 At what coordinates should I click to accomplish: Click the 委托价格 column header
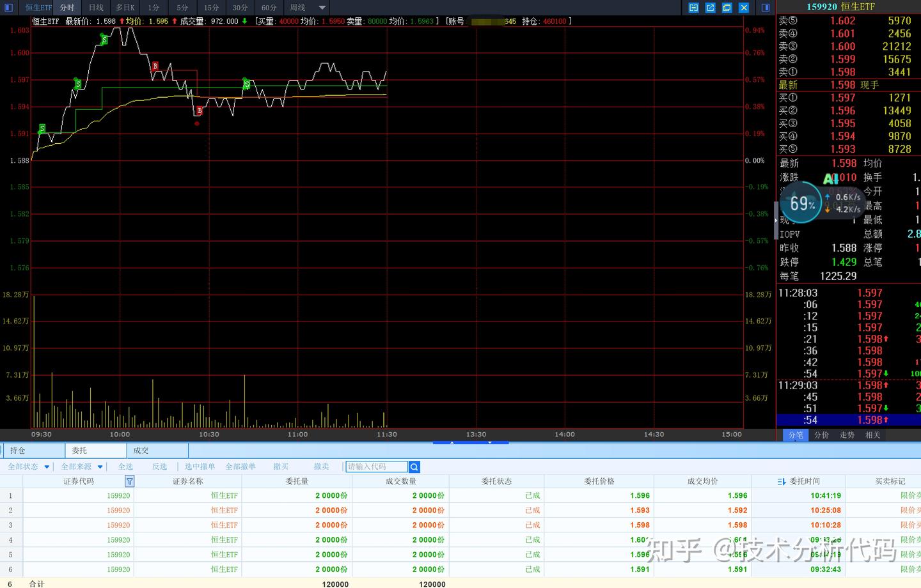(599, 481)
